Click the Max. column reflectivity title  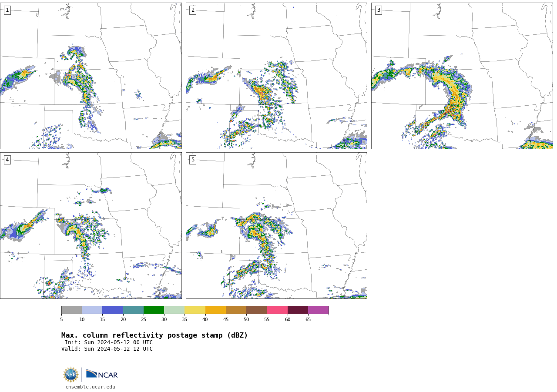154,335
